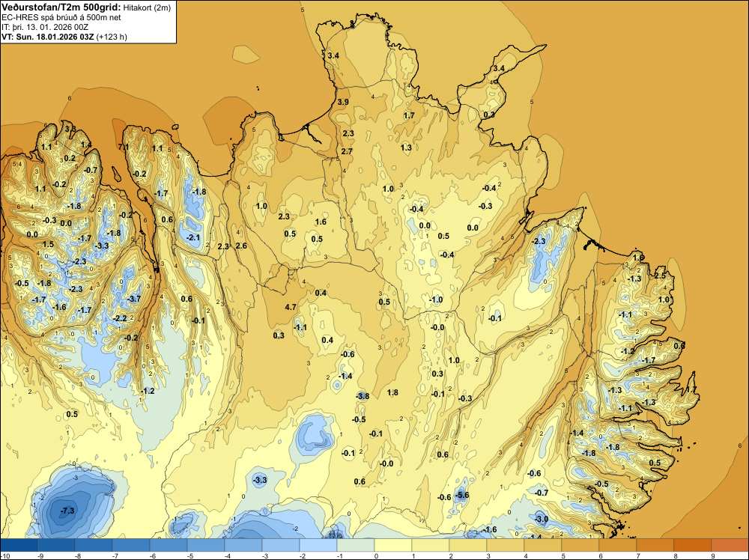Click the -3.0 temperature value on map
The width and height of the screenshot is (749, 560).
point(542,520)
